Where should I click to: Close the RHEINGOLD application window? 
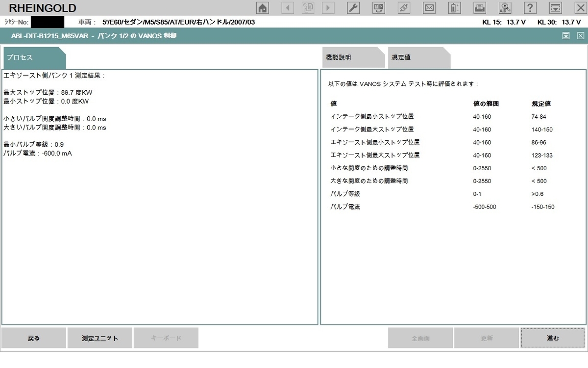(580, 8)
